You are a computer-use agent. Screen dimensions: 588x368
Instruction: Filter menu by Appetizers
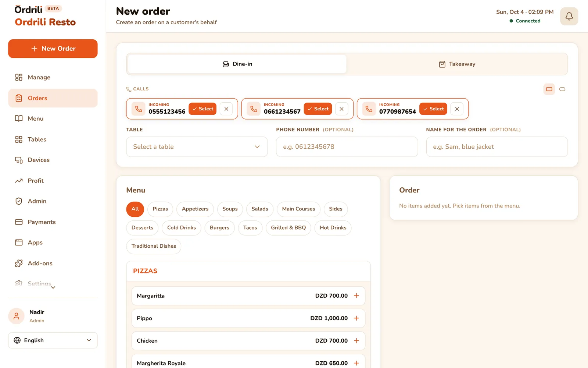coord(195,209)
